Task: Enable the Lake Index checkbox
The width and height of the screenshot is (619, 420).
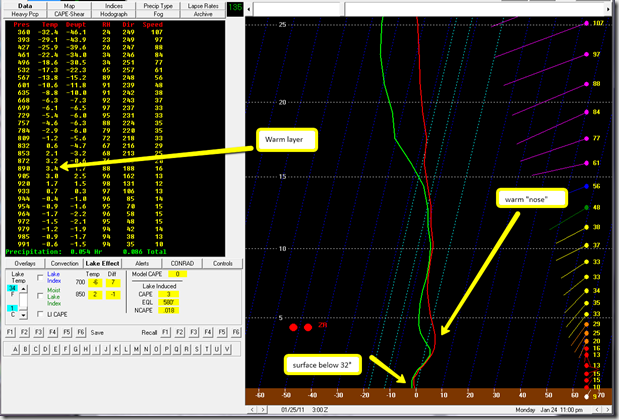Action: pos(39,278)
